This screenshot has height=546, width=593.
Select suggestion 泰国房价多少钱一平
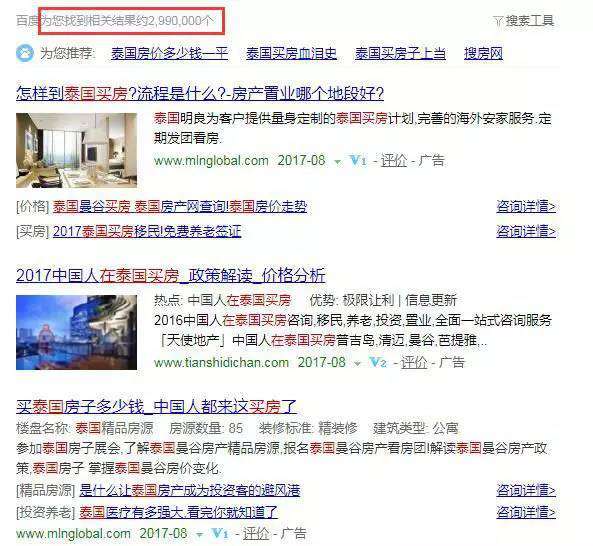click(x=169, y=53)
